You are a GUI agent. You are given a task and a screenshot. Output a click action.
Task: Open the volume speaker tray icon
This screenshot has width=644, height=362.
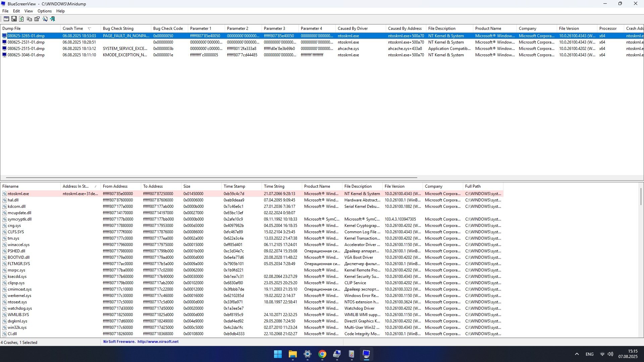610,354
